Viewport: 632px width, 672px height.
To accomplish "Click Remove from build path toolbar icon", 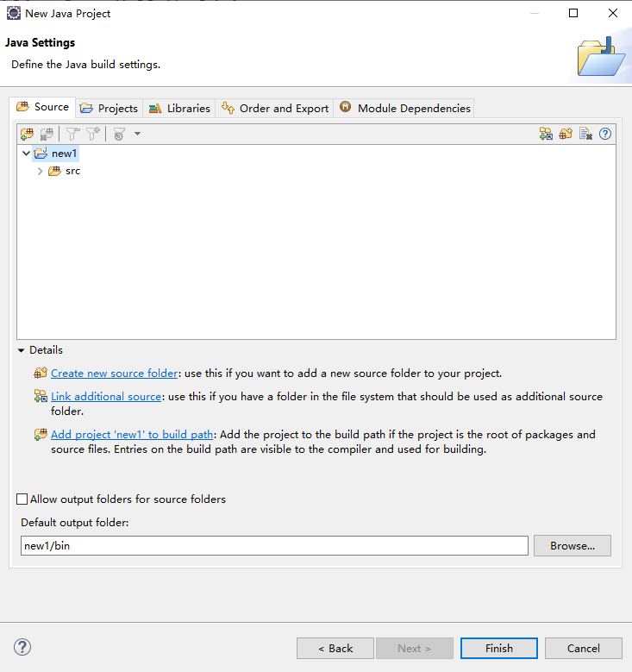I will (x=47, y=134).
